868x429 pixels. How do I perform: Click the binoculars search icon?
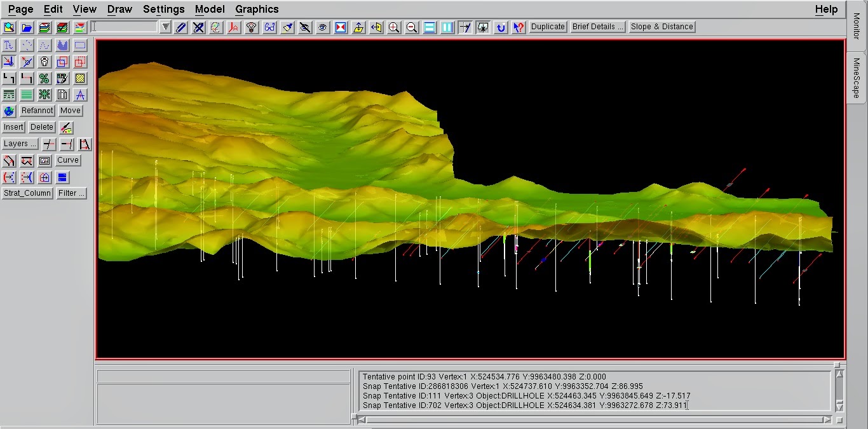pyautogui.click(x=269, y=27)
